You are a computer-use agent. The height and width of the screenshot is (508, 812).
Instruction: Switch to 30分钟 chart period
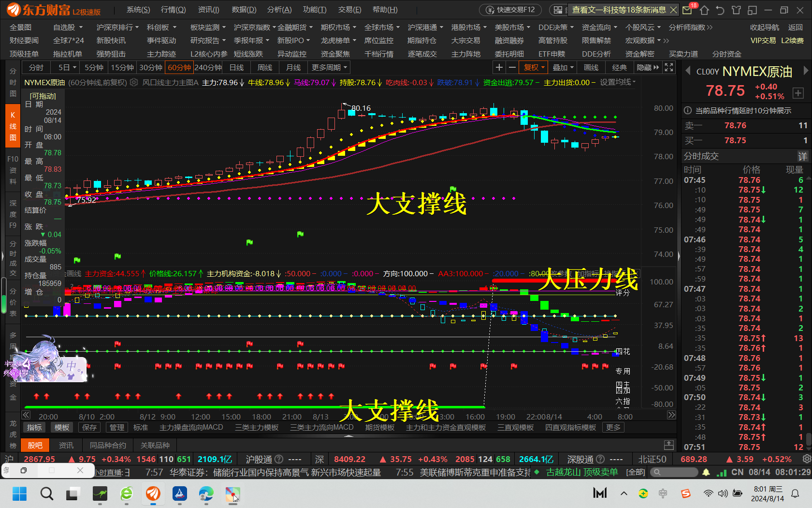(x=151, y=67)
